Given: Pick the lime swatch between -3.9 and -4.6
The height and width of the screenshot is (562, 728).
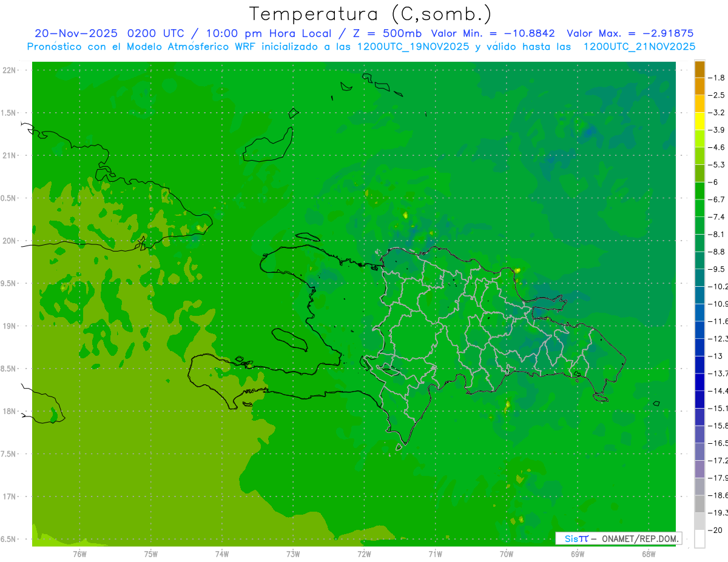Looking at the screenshot, I should coord(699,138).
